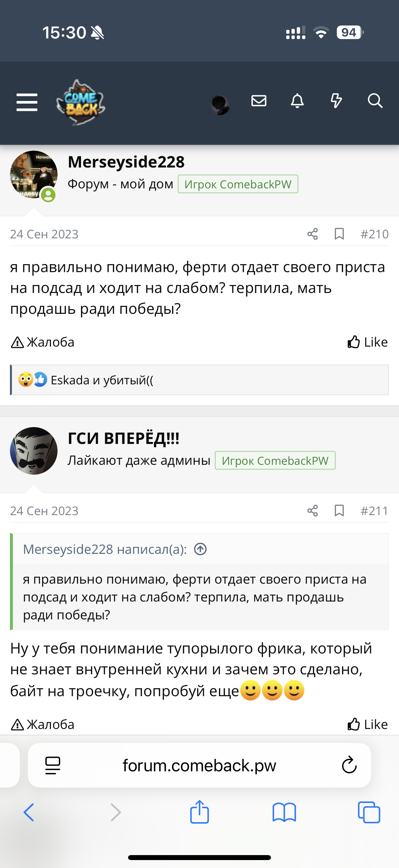Share post #210 via share icon

click(312, 234)
